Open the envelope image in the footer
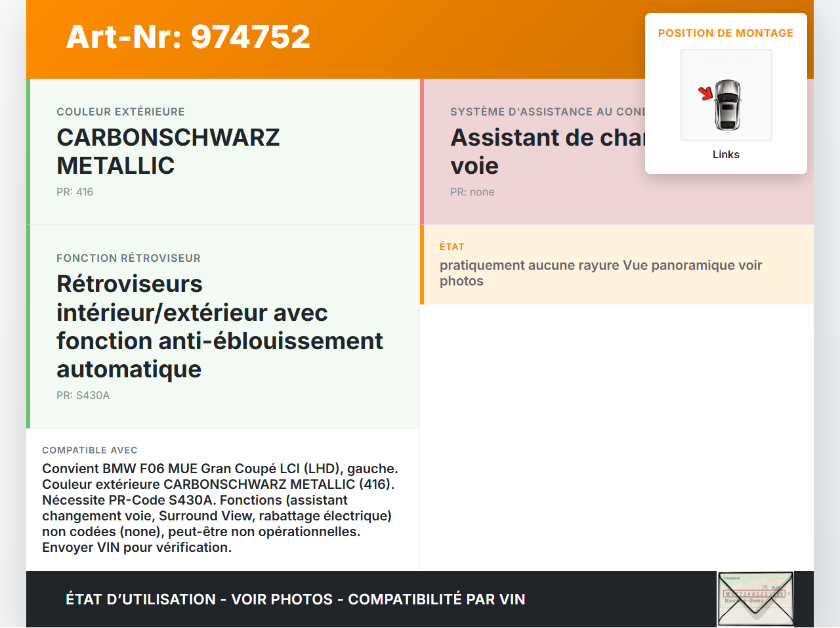This screenshot has width=840, height=628. point(755,598)
